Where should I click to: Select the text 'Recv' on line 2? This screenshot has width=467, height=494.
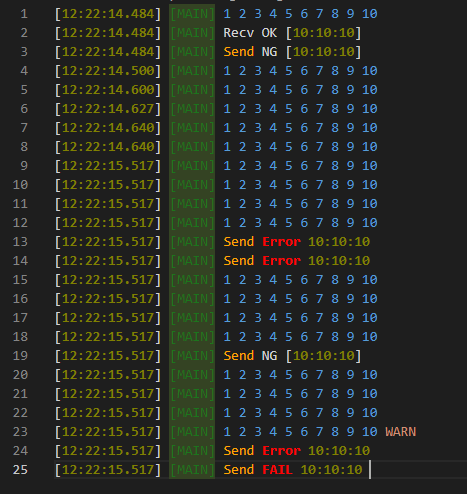coord(238,33)
